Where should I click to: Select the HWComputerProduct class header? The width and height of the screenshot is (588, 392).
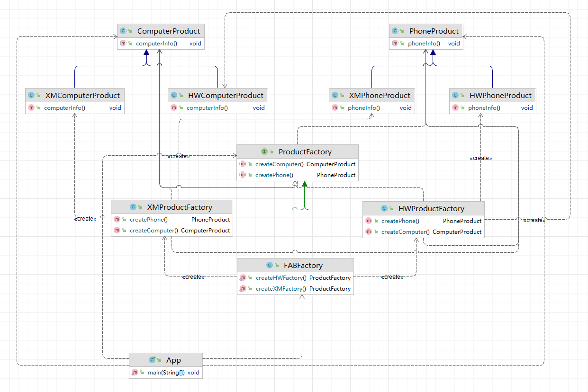click(217, 95)
